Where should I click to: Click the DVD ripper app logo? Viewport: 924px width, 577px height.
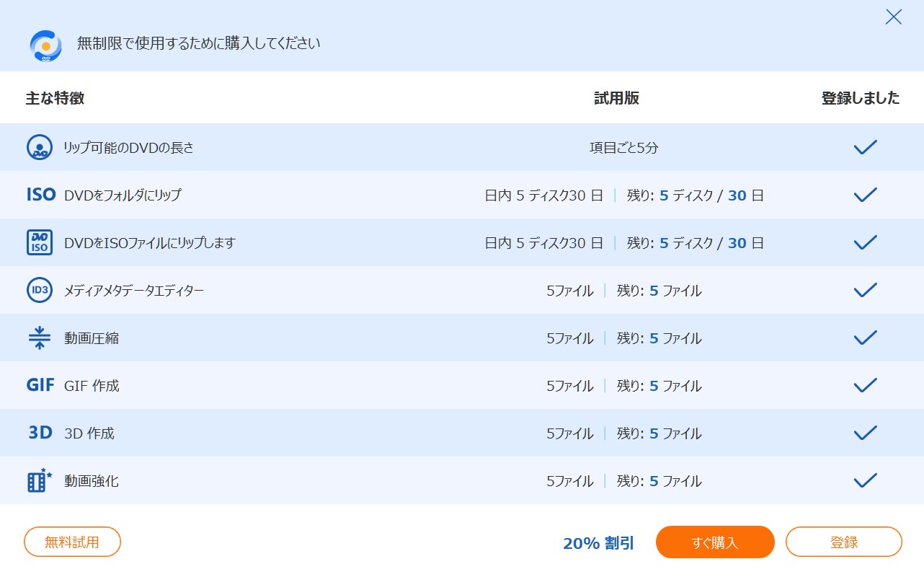[x=45, y=45]
